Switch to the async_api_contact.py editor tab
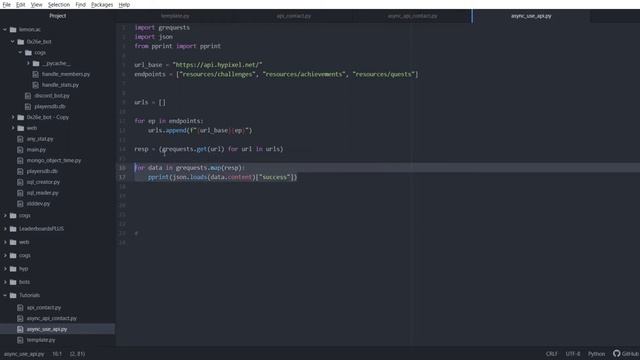 pos(412,16)
